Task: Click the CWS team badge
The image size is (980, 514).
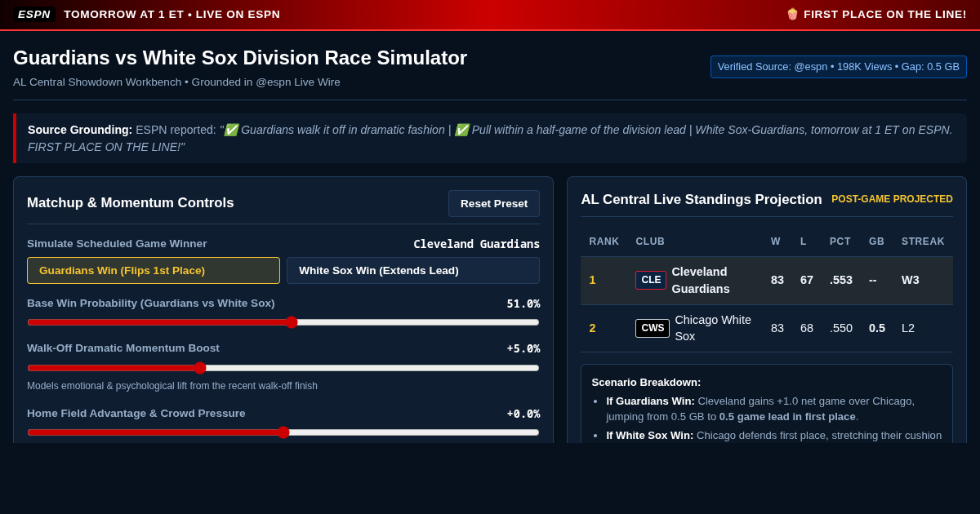Action: [653, 328]
